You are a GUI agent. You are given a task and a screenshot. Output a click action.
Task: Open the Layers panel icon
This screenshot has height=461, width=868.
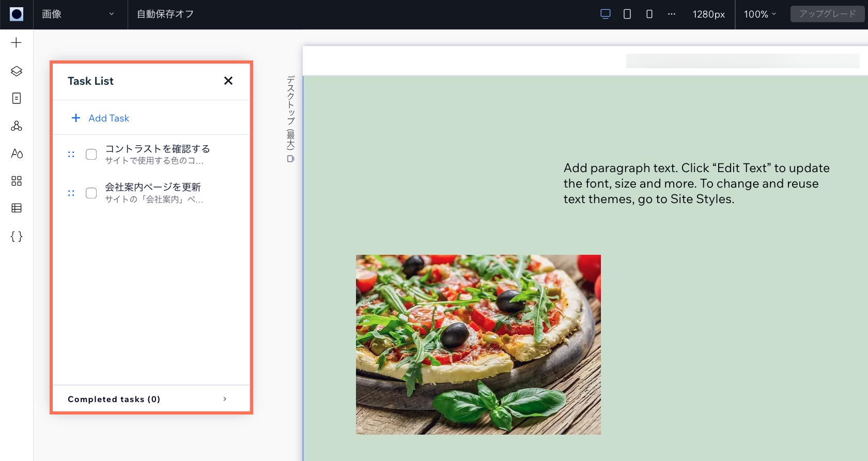pos(17,71)
